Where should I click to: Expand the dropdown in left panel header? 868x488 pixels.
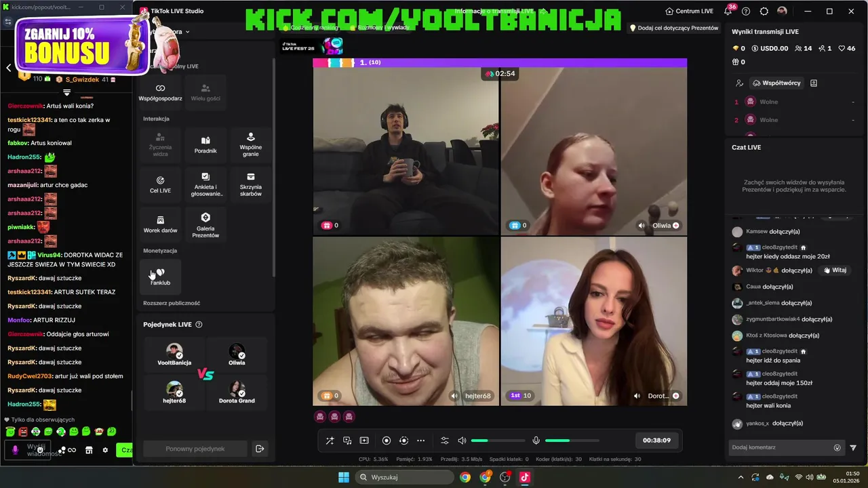pos(187,32)
